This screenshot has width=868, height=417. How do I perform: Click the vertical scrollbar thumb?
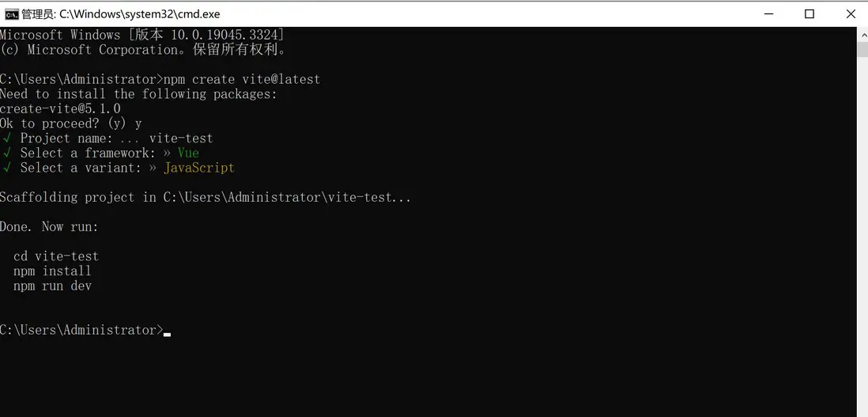862,49
